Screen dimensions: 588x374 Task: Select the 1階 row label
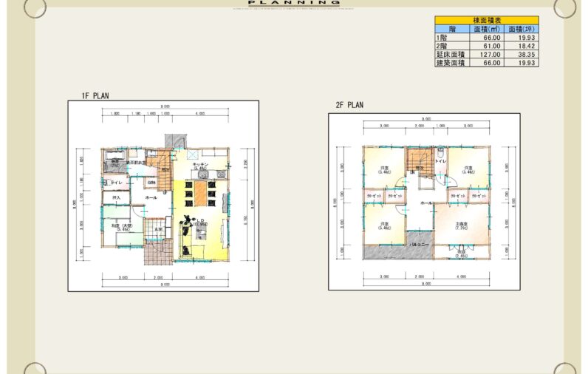click(x=442, y=38)
